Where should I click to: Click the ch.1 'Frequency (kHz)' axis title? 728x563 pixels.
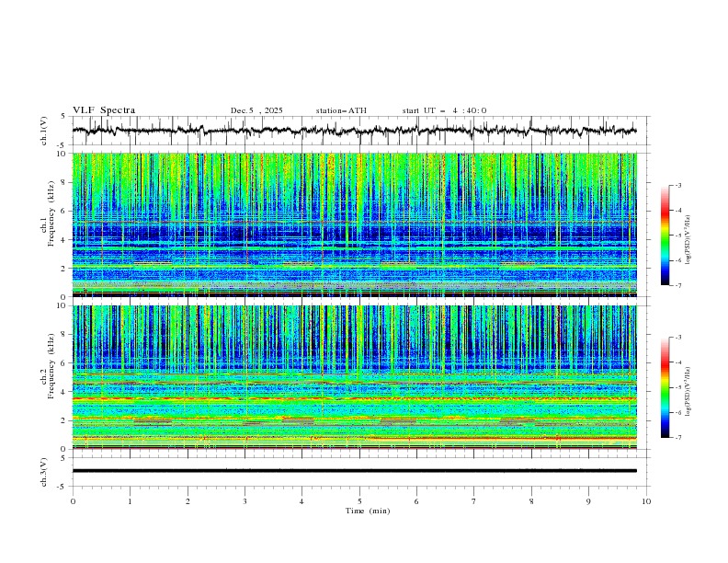tap(51, 213)
